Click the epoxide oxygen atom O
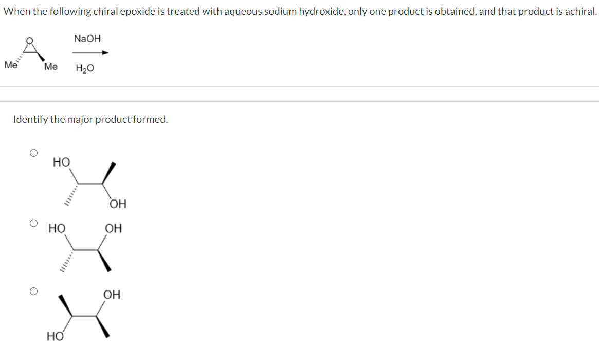The height and width of the screenshot is (364, 599). [29, 41]
